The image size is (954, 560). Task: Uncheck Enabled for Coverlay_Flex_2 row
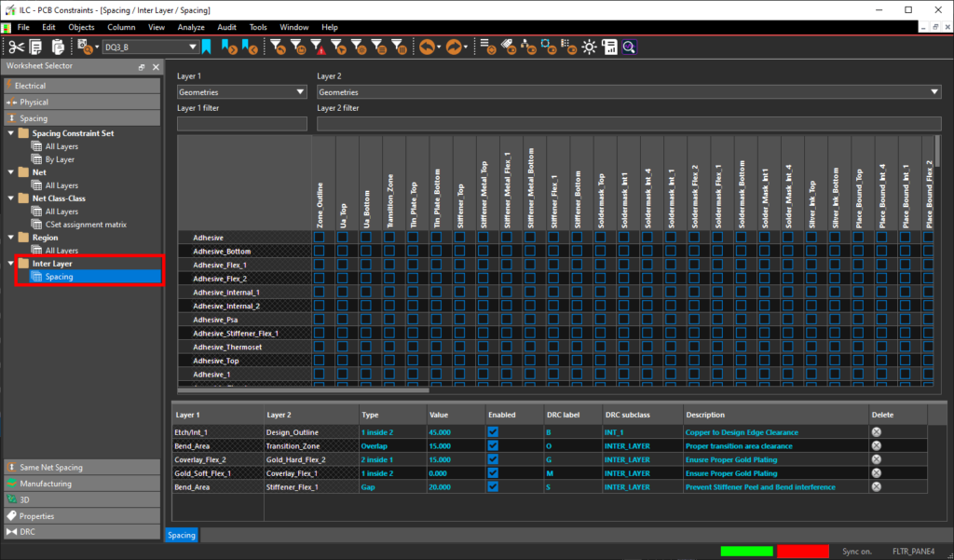493,459
